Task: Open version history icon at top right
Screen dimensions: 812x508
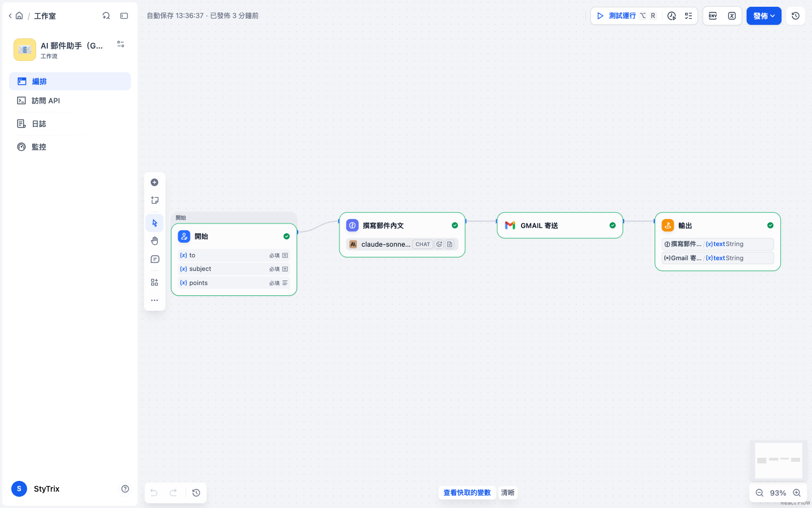Action: 796,16
